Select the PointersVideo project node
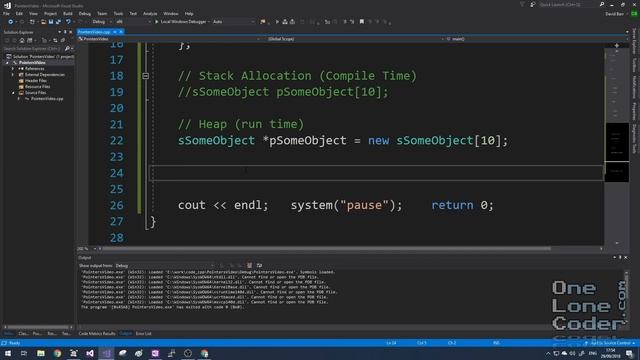The image size is (640, 360). pyautogui.click(x=32, y=62)
